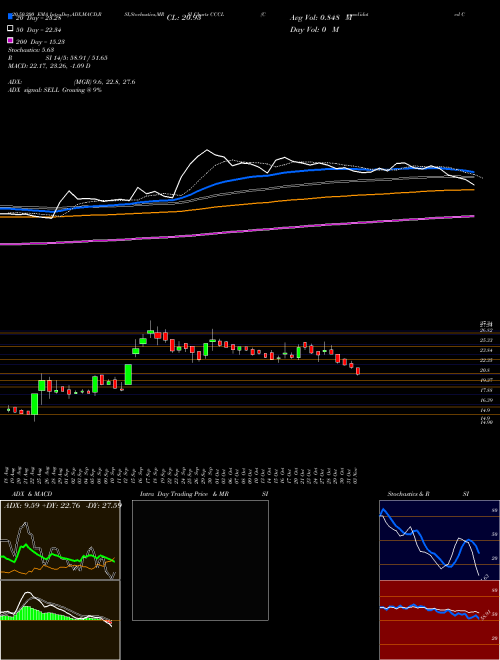Screen dimensions: 500x660
Task: Click the white 50 Day legend swatch
Action: (10, 29)
